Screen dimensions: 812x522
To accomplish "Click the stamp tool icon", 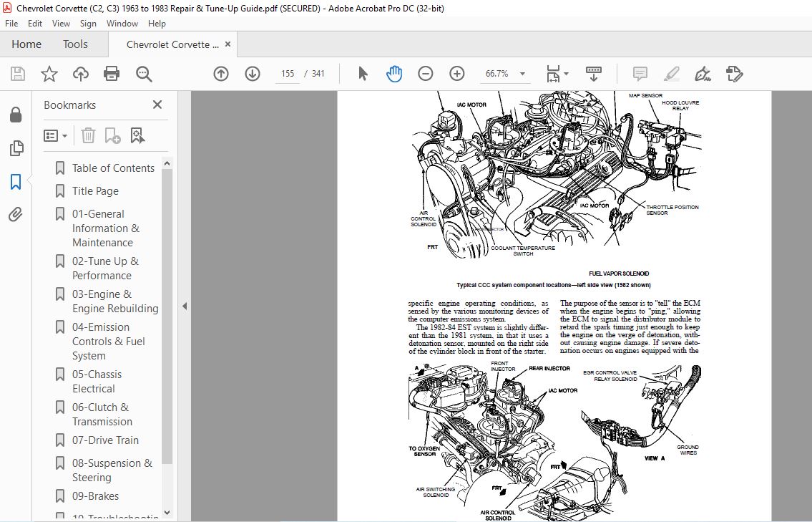I will click(734, 74).
